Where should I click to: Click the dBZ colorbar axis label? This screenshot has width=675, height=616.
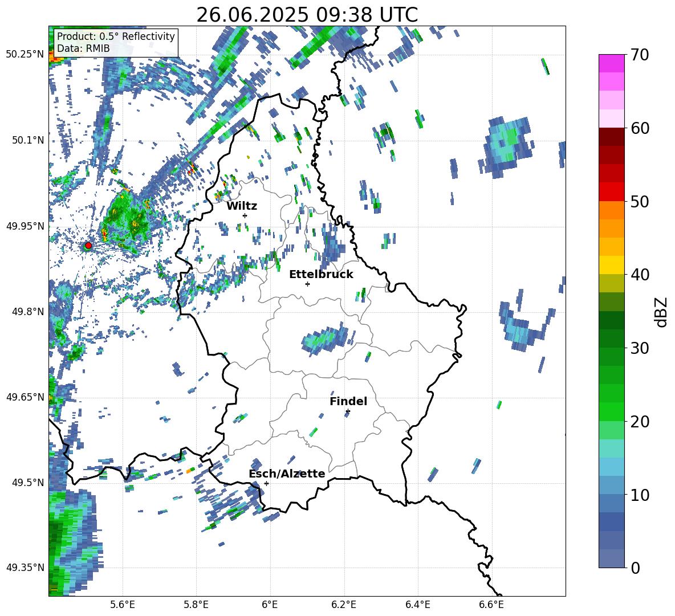661,312
